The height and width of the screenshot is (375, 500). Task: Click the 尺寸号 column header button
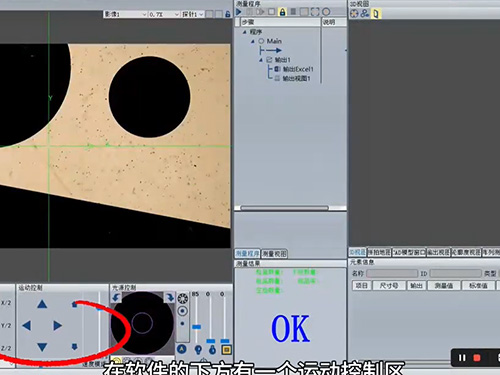[x=389, y=286]
